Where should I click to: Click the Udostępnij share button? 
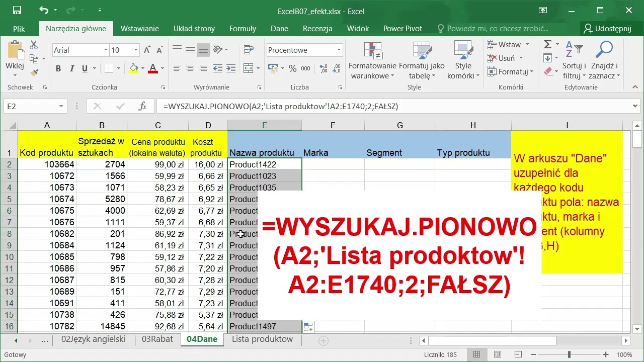[x=607, y=29]
